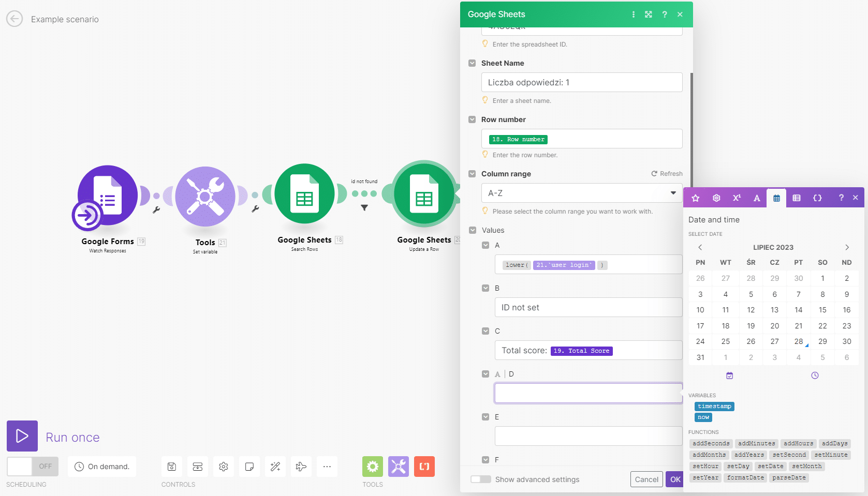Insert the formatDate function
Screen dimensions: 868x496
745,478
